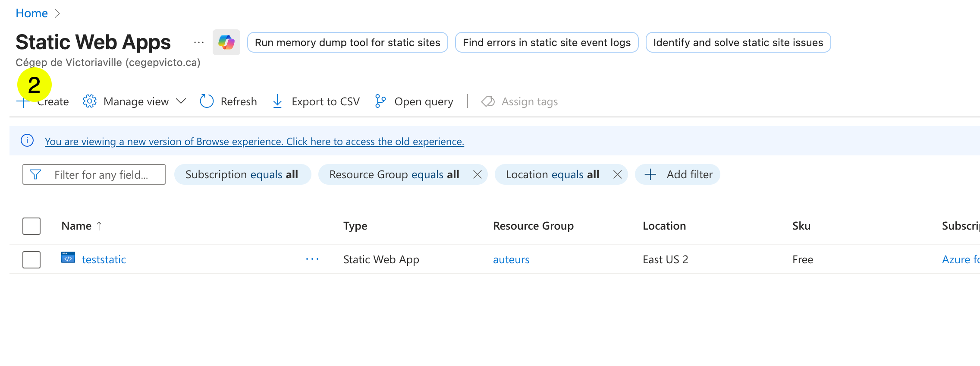The height and width of the screenshot is (366, 980).
Task: Click the Export to CSV label
Action: [x=326, y=101]
